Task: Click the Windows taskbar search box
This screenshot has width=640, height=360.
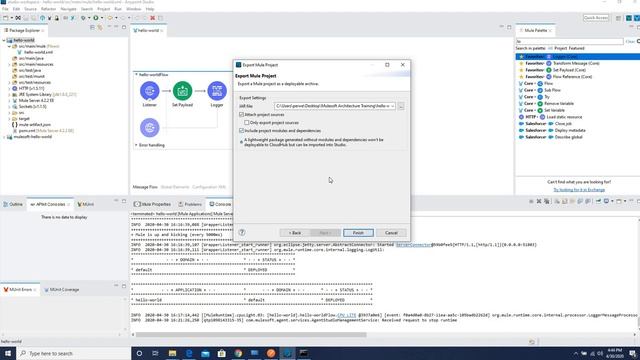Action: tap(73, 353)
